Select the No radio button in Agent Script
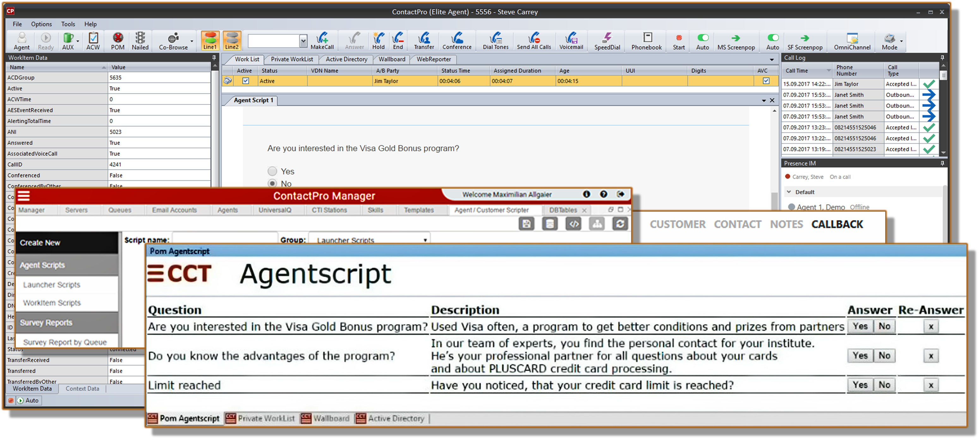980x440 pixels. click(272, 183)
